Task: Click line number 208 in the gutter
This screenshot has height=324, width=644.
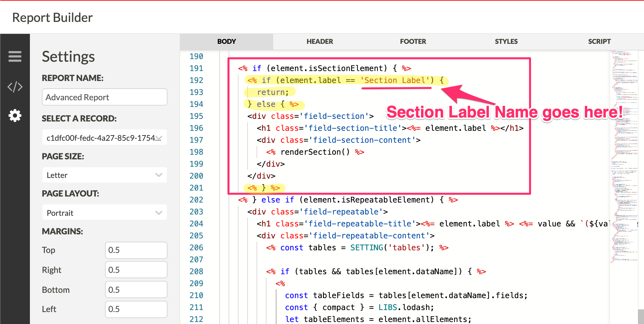Action: tap(196, 272)
